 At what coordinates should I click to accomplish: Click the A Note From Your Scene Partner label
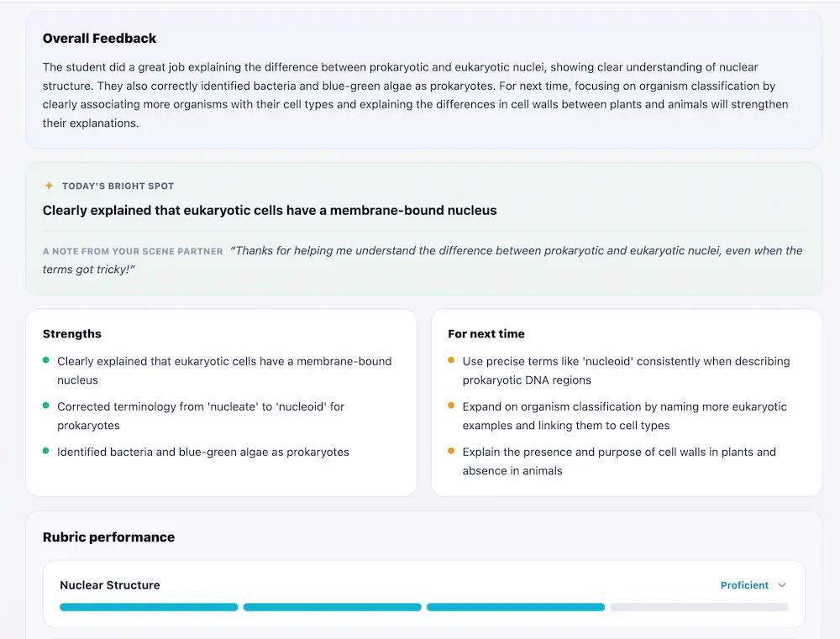coord(133,251)
